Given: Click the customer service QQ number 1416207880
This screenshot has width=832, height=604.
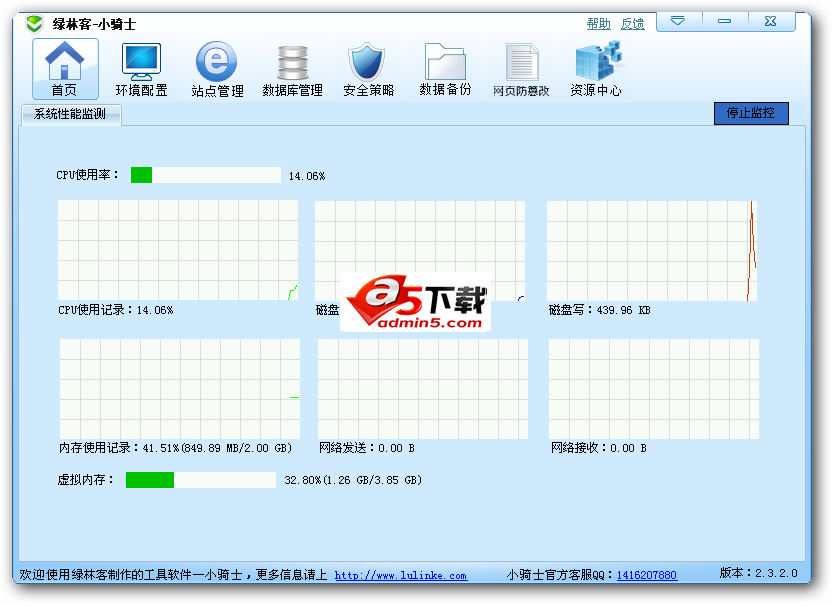Looking at the screenshot, I should 647,575.
